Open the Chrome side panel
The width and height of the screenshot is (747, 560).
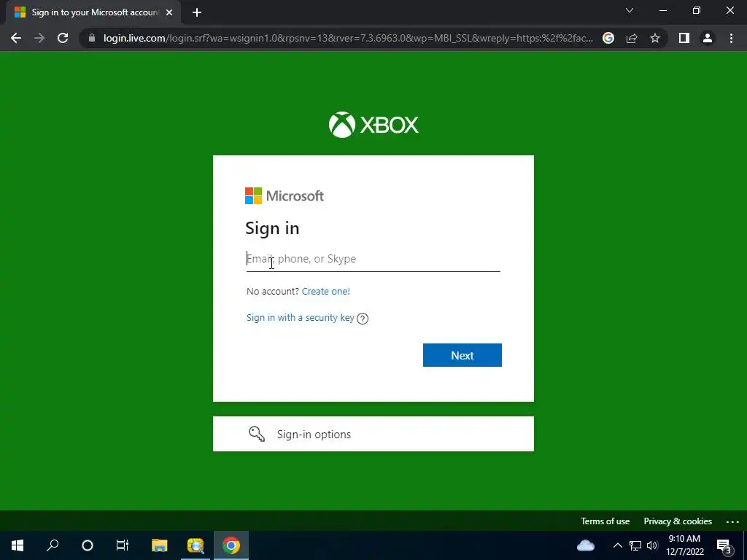684,38
